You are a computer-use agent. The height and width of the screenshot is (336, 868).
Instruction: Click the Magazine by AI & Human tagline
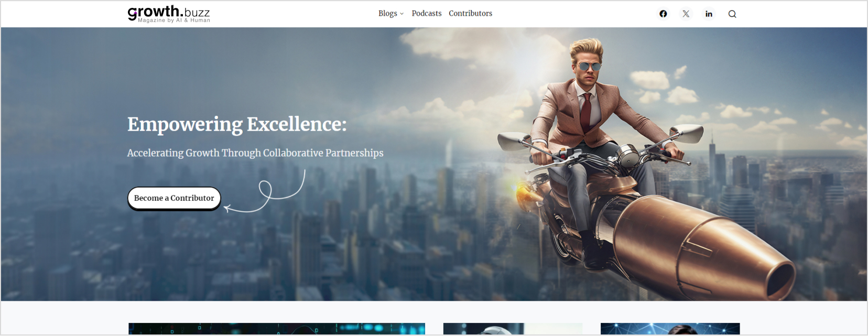coord(174,21)
